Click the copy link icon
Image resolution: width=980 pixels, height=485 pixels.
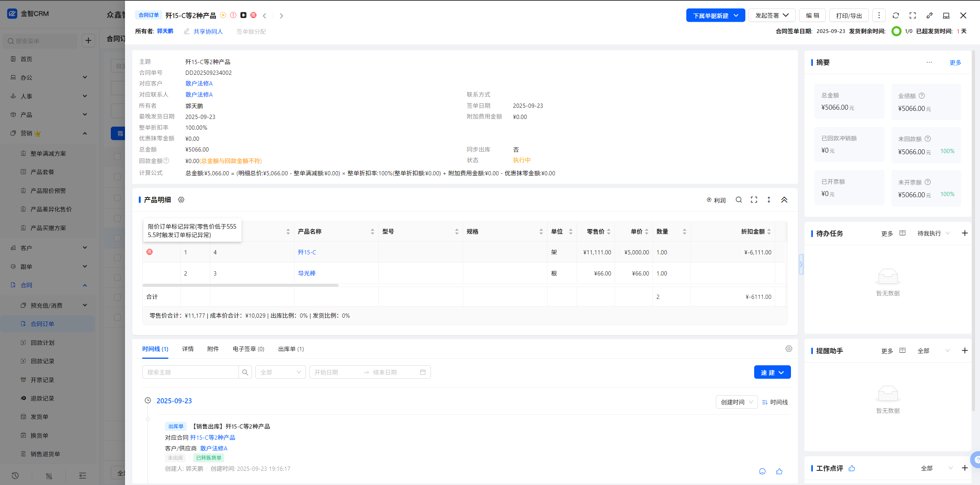click(x=929, y=15)
